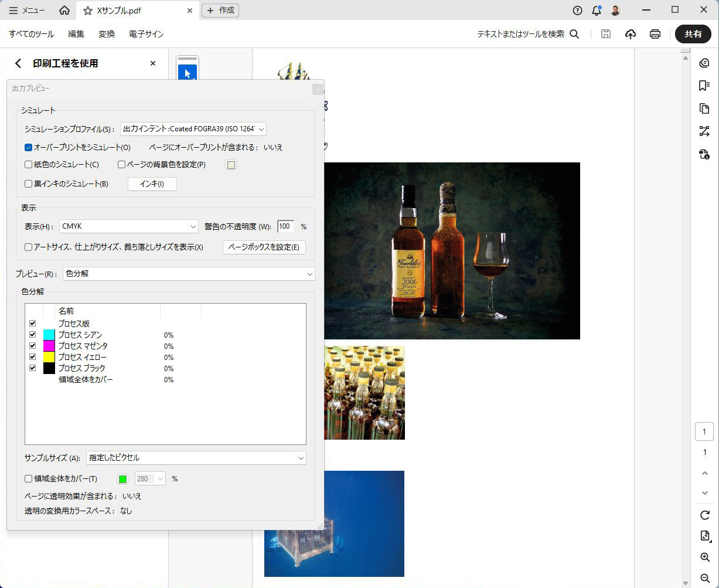Image resolution: width=719 pixels, height=588 pixels.
Task: Uncheck オーバープリントをシミュレート checkbox
Action: click(28, 148)
